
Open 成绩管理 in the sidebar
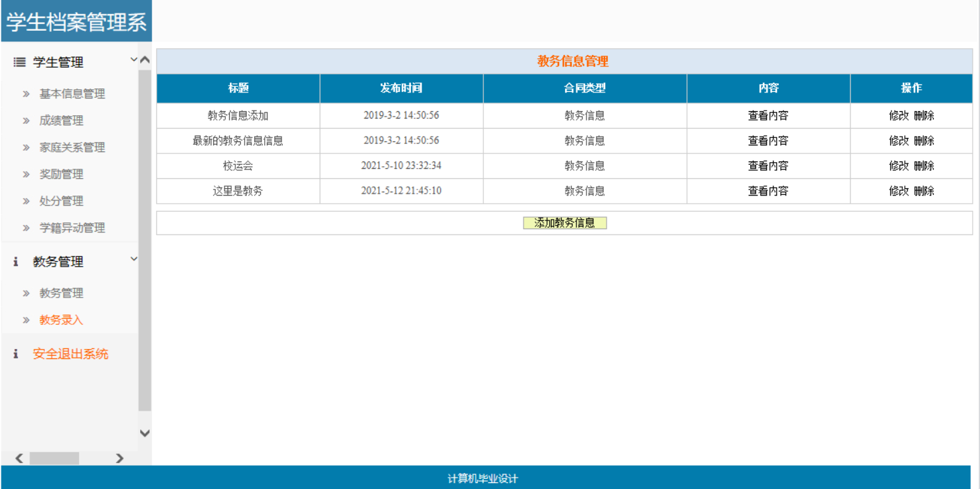(x=62, y=121)
